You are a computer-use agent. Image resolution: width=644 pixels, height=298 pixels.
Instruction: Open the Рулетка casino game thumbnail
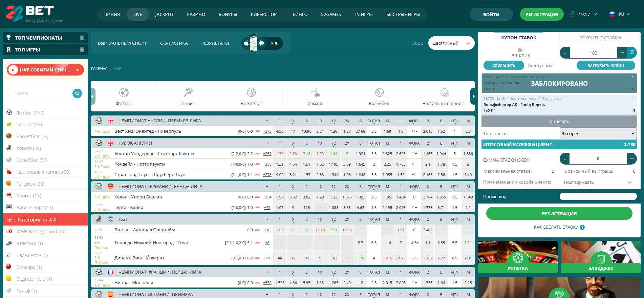[518, 257]
